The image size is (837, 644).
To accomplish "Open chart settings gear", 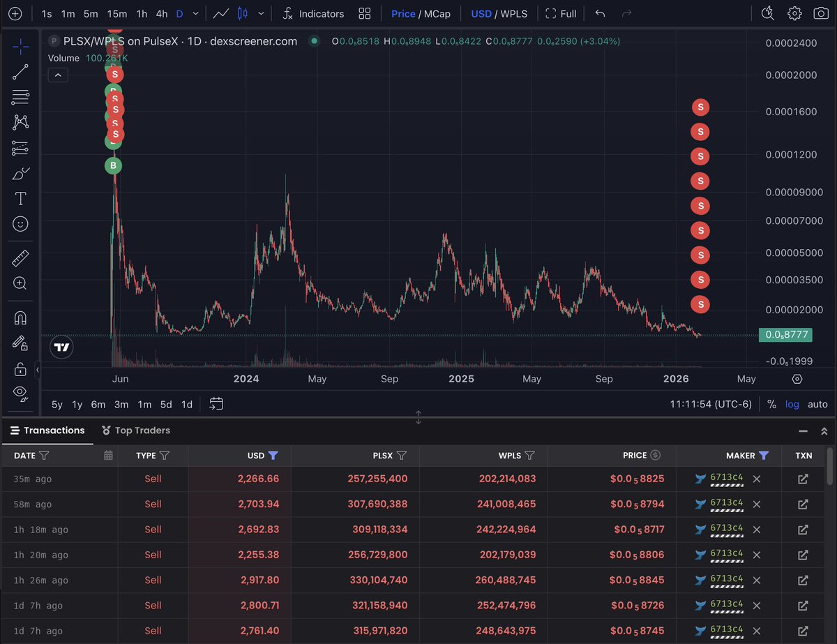I will click(x=794, y=13).
